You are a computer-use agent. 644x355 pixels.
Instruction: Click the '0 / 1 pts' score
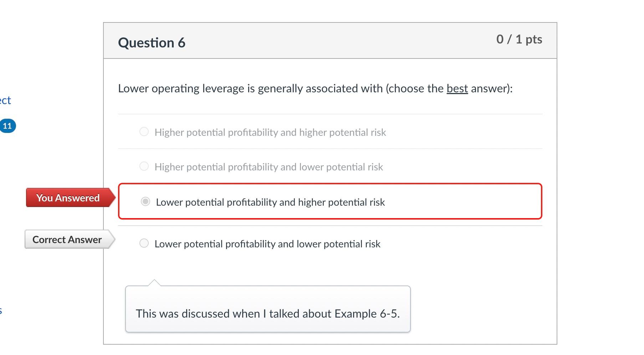[519, 39]
